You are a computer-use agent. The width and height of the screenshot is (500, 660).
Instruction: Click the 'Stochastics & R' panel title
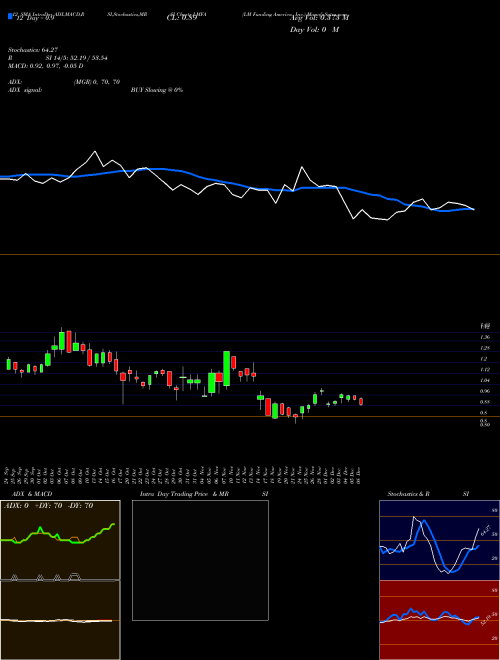point(408,494)
